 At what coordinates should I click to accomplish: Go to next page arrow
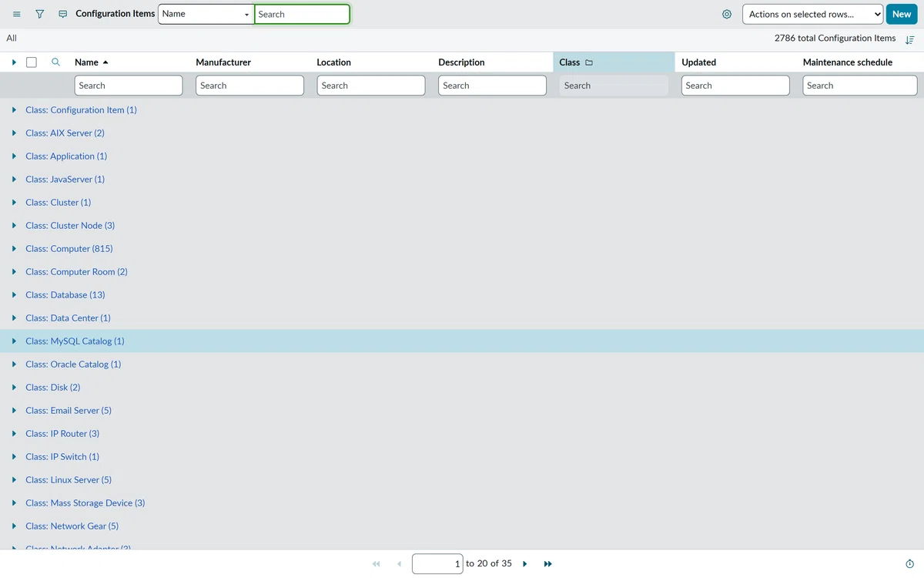(525, 564)
